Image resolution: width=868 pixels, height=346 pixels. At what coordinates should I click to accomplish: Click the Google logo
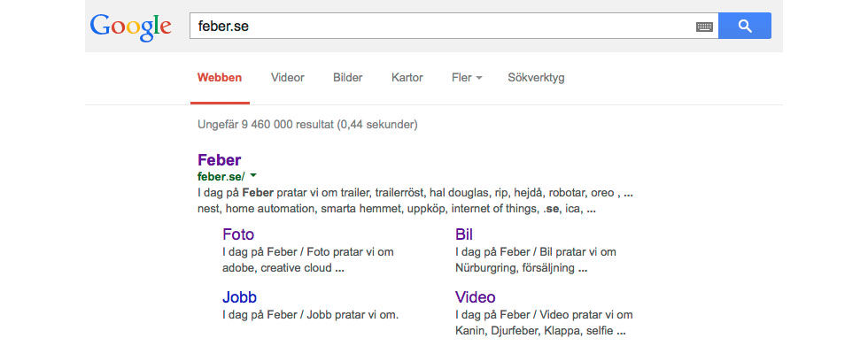[131, 27]
